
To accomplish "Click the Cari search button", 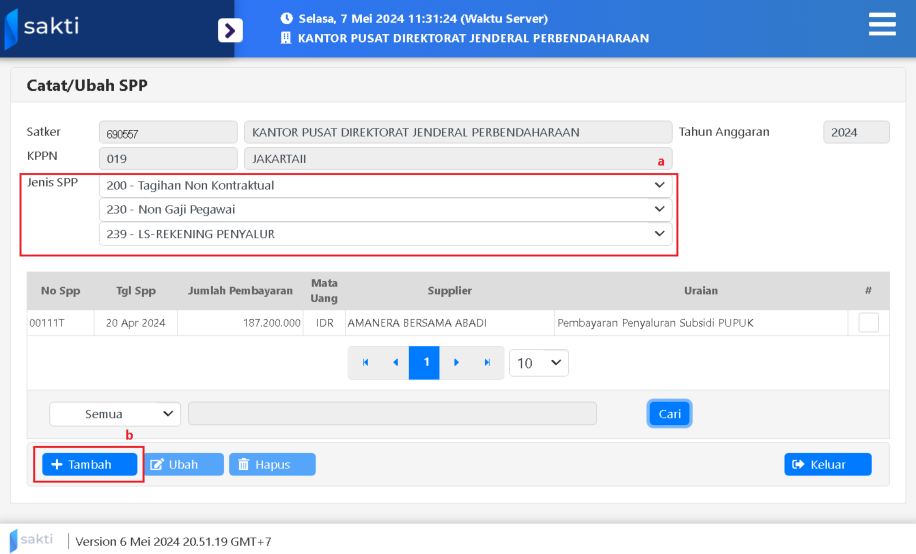I will point(669,414).
